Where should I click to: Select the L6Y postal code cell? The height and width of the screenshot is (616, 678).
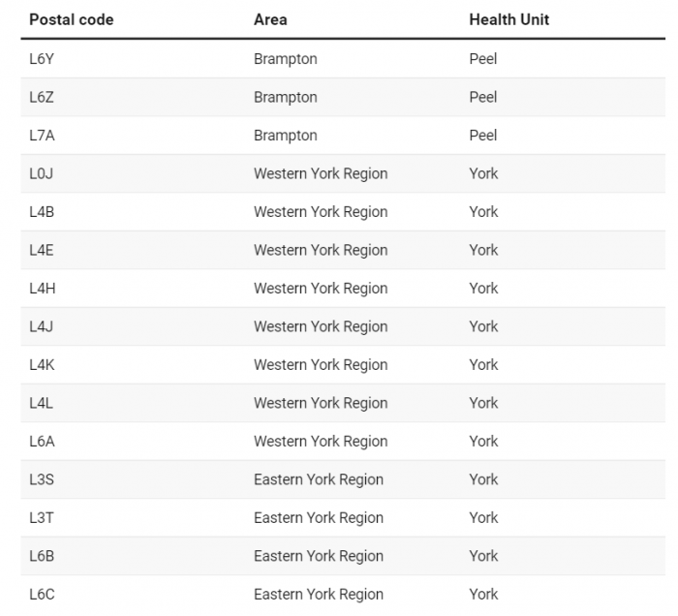click(42, 59)
